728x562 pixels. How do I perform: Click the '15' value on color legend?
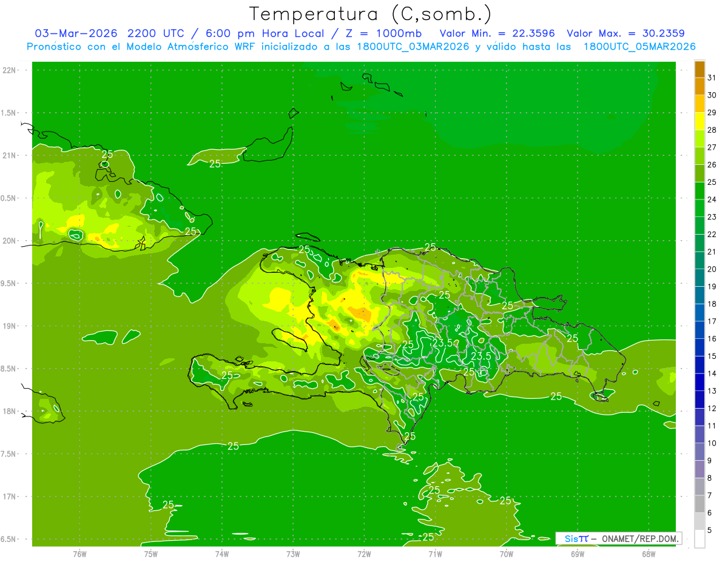[x=712, y=356]
